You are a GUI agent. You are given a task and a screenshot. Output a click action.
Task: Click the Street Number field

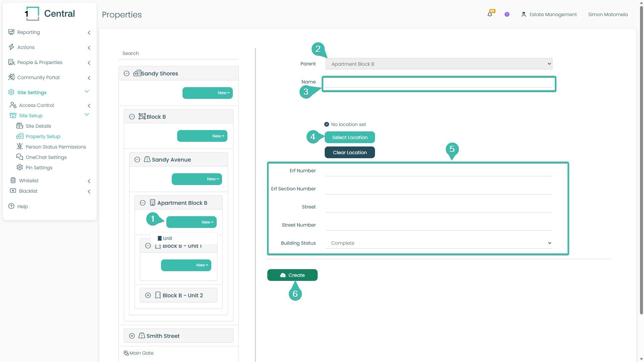click(x=439, y=225)
